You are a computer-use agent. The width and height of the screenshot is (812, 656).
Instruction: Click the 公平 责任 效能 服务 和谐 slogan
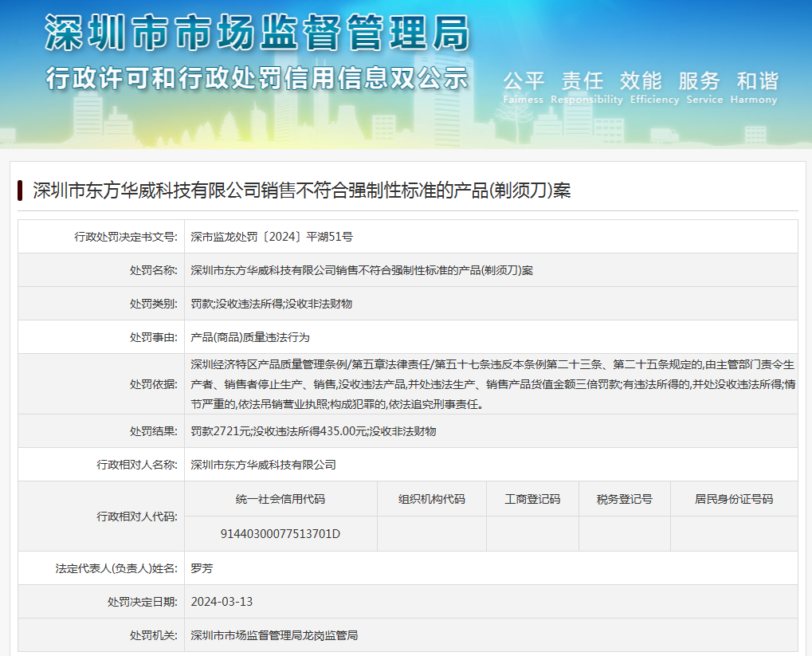pos(640,81)
